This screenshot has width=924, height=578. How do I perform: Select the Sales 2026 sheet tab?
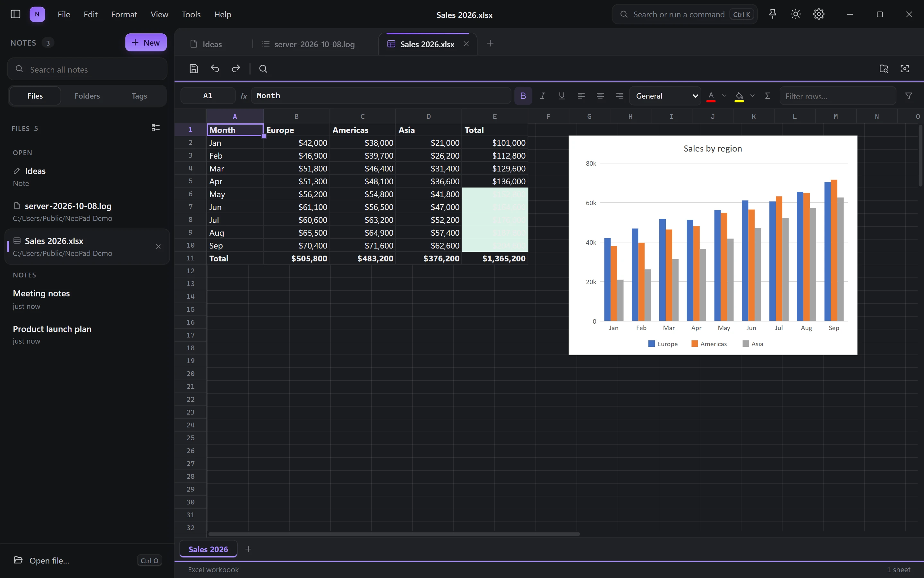point(208,549)
